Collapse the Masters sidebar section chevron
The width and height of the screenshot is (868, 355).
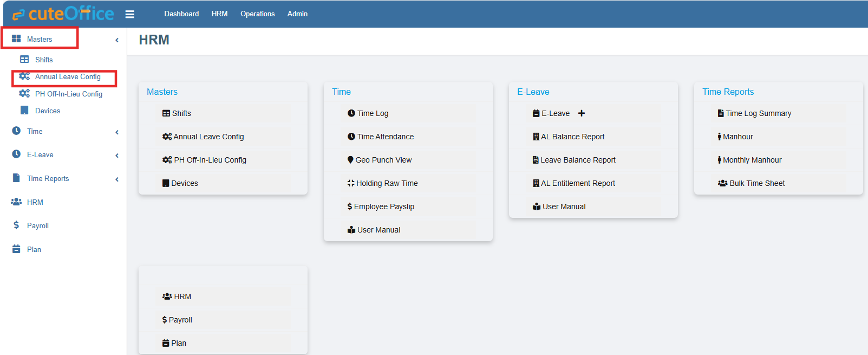point(117,40)
